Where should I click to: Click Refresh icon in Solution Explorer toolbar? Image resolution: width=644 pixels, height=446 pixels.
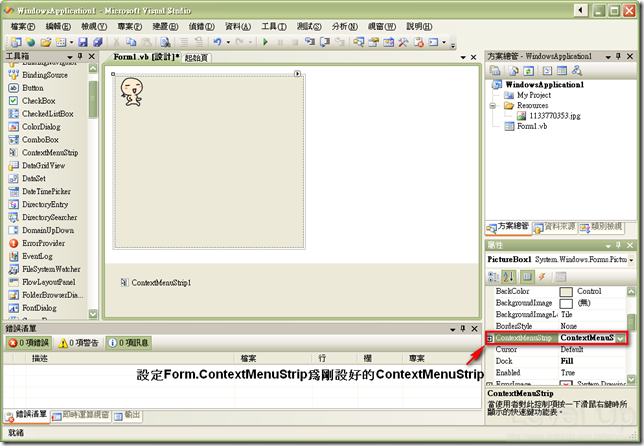tap(529, 71)
